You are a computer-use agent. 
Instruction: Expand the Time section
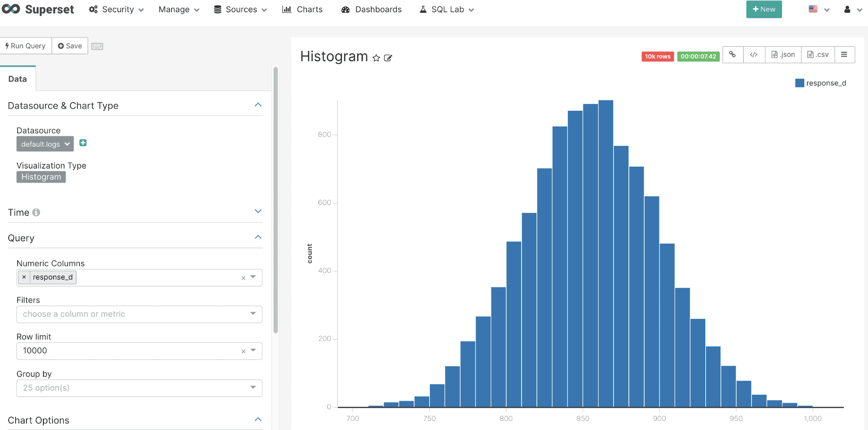coord(258,211)
